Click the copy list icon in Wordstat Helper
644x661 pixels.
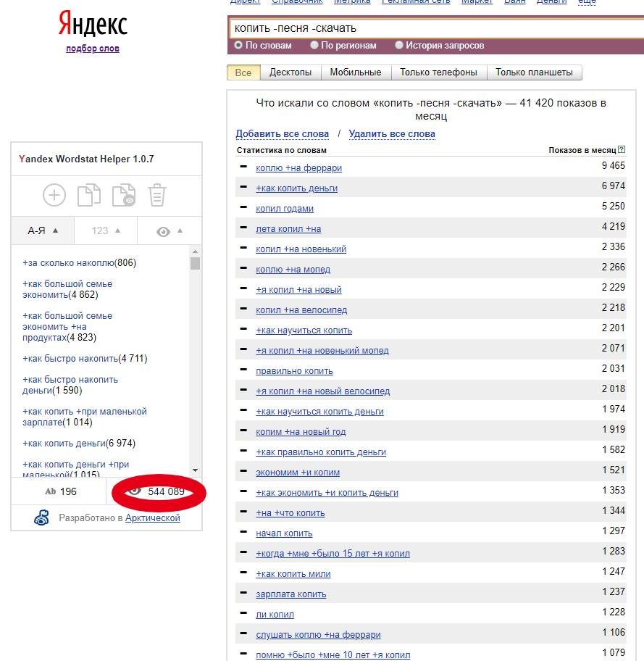coord(89,195)
